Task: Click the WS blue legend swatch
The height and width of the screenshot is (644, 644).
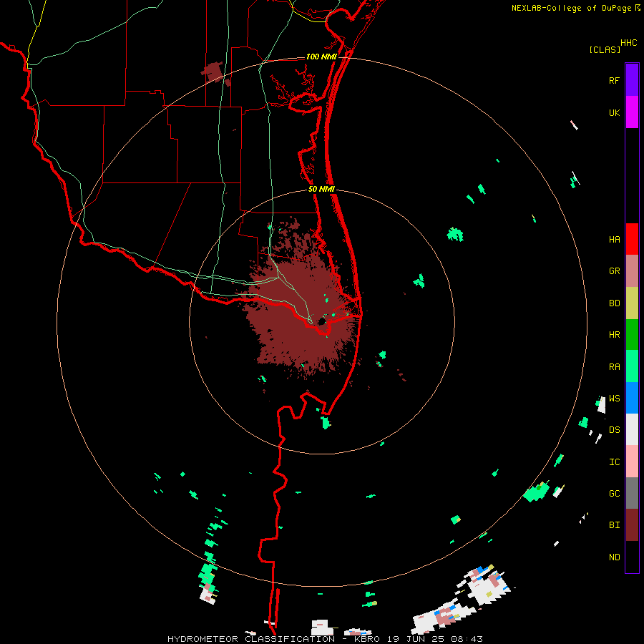Action: point(632,398)
